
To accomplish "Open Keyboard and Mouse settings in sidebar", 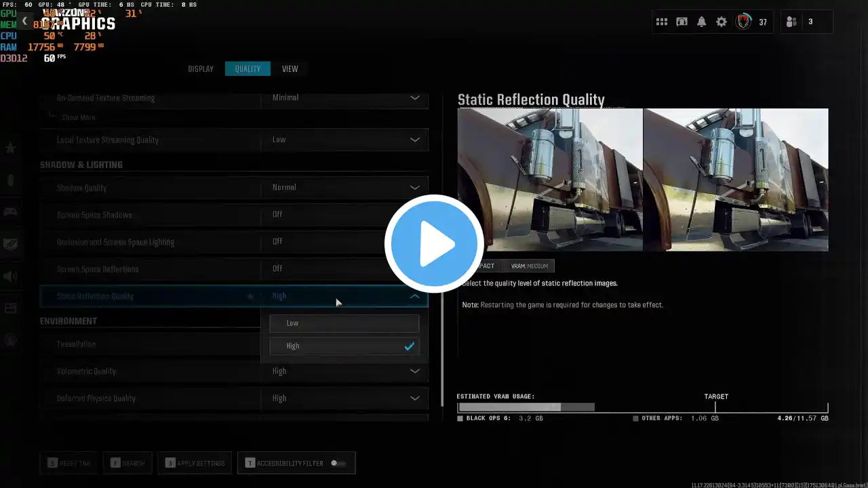I will coord(10,180).
